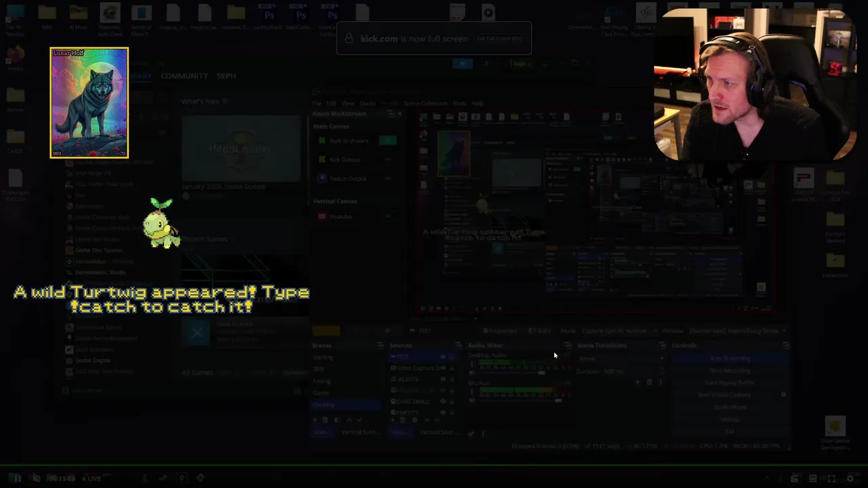Open Audio Mixer bottom menu dots
The width and height of the screenshot is (868, 488).
(483, 434)
